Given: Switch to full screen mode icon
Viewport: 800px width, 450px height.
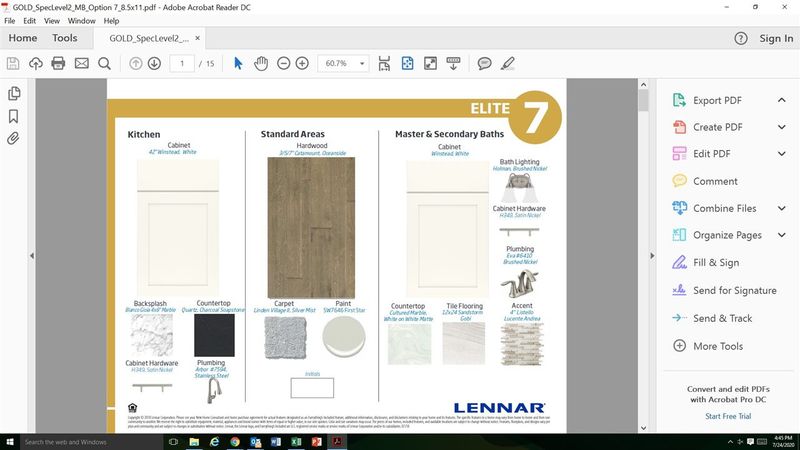Looking at the screenshot, I should pos(430,63).
